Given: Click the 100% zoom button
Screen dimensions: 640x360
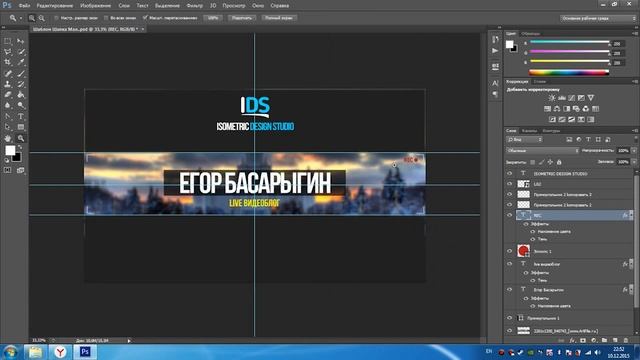Looking at the screenshot, I should click(213, 18).
